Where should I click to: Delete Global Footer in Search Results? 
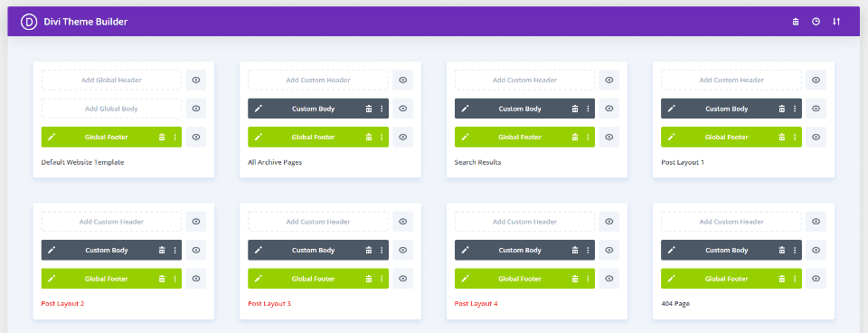click(x=575, y=137)
